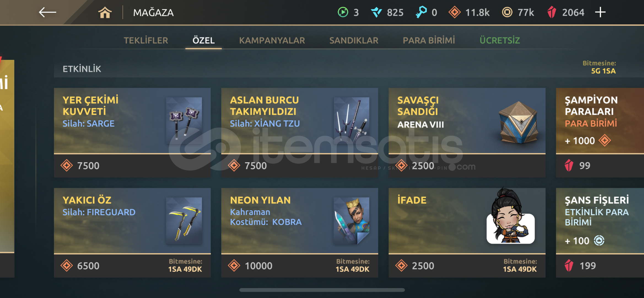Switch to the ÜCRETSİZ tab
Viewport: 644px width, 298px height.
coord(500,41)
